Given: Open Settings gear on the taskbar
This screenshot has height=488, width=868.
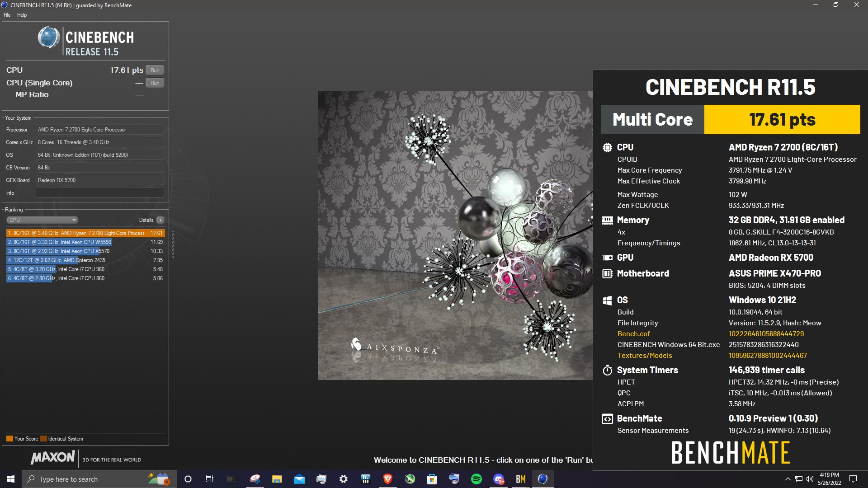Looking at the screenshot, I should 344,479.
